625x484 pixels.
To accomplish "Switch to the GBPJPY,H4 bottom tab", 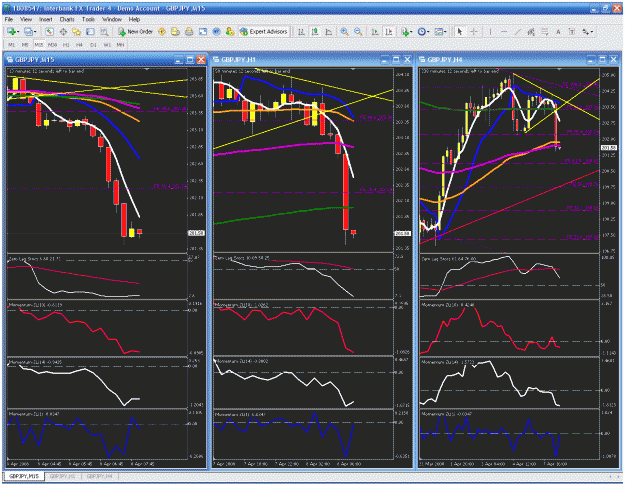I will click(100, 476).
